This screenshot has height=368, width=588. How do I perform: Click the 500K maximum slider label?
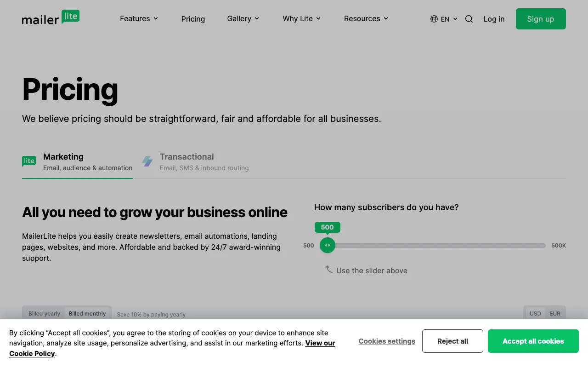pyautogui.click(x=559, y=246)
